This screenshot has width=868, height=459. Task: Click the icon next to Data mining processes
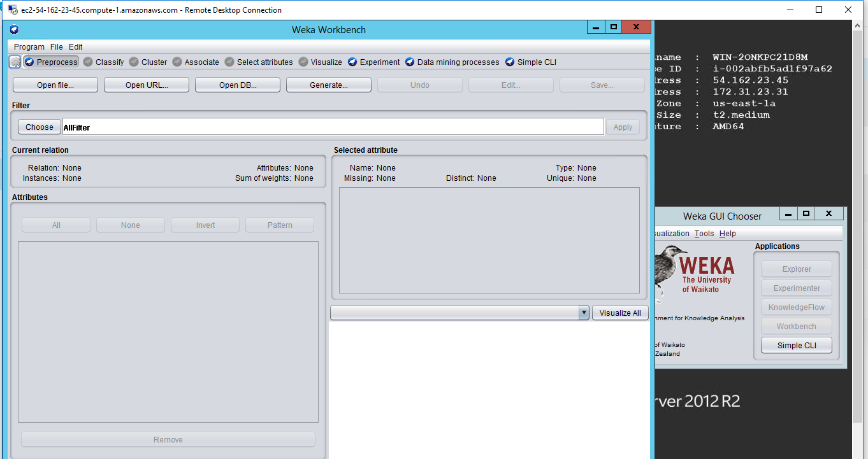[x=410, y=62]
